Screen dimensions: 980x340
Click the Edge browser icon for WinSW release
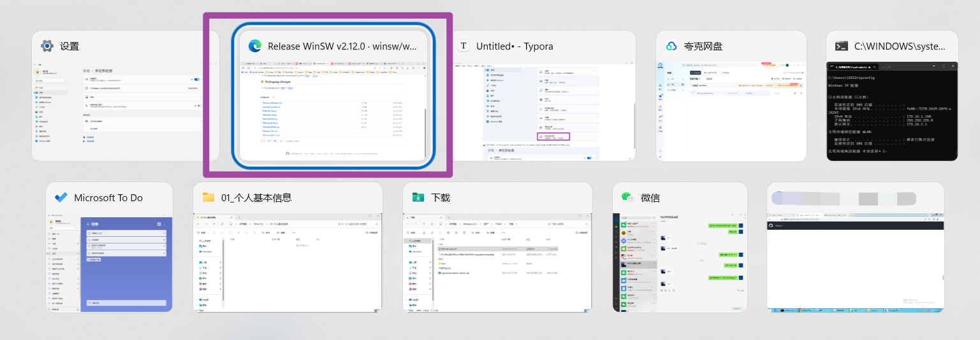pyautogui.click(x=255, y=46)
